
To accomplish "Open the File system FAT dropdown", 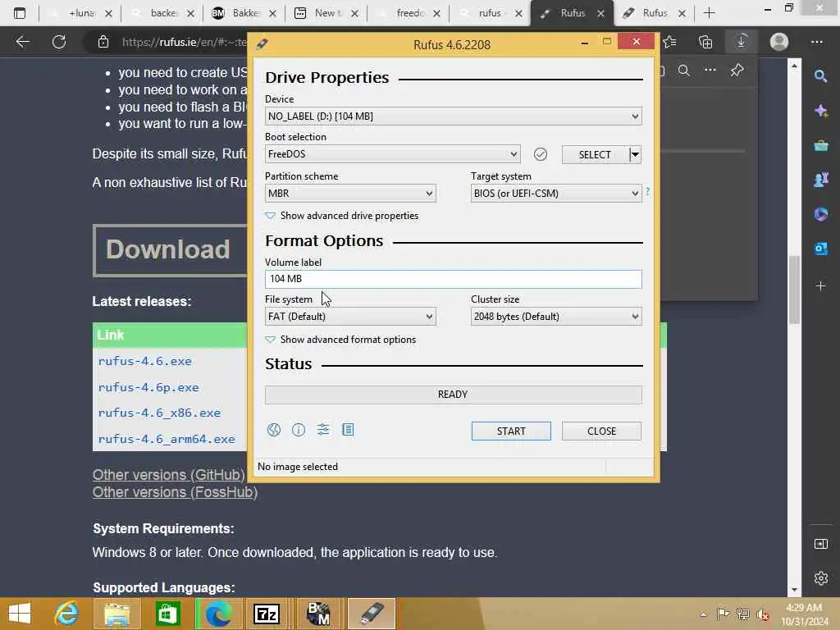I will pyautogui.click(x=350, y=317).
